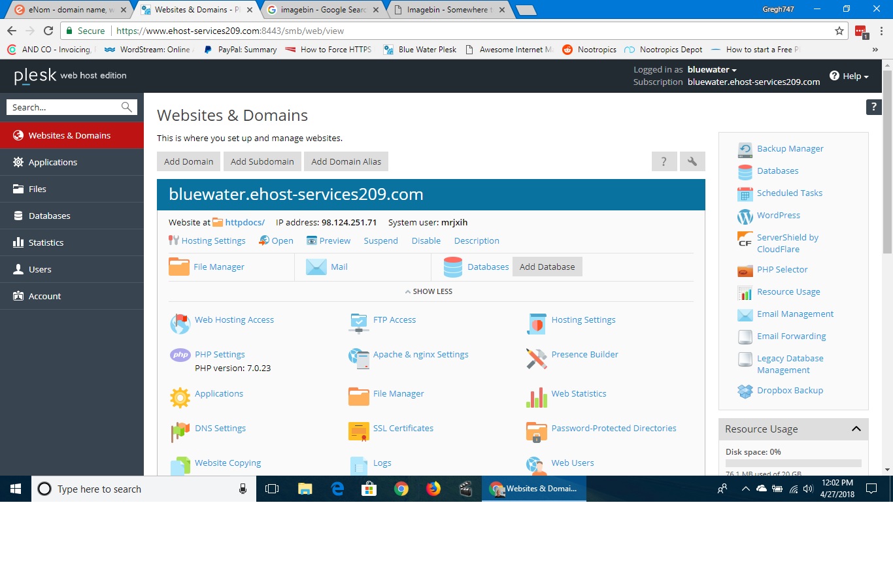Click the Web Statistics bar chart icon
The width and height of the screenshot is (893, 588).
pyautogui.click(x=537, y=397)
